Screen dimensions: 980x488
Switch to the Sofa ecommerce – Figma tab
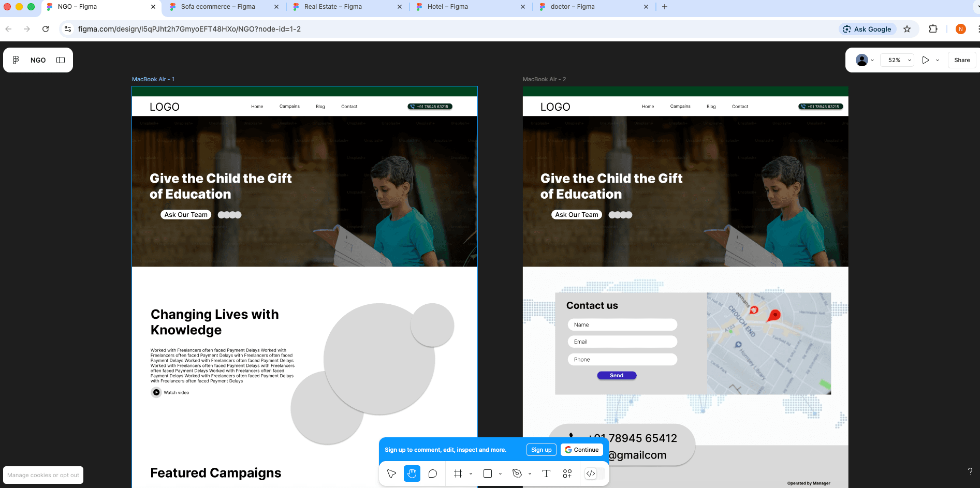point(224,7)
